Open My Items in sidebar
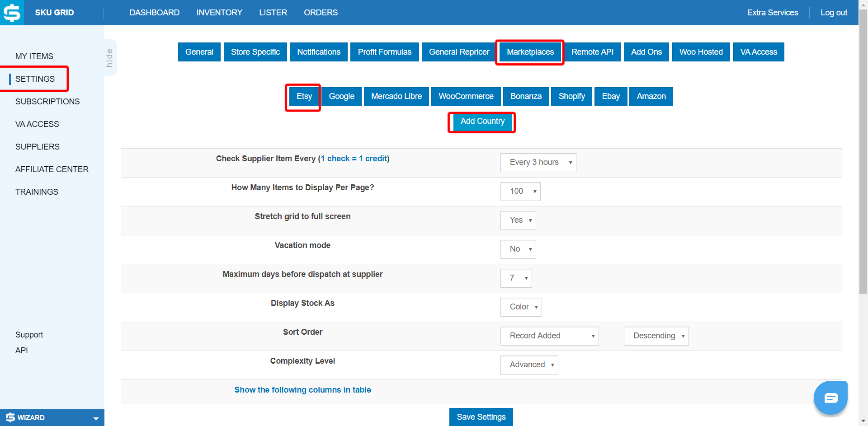The width and height of the screenshot is (868, 426). [34, 56]
